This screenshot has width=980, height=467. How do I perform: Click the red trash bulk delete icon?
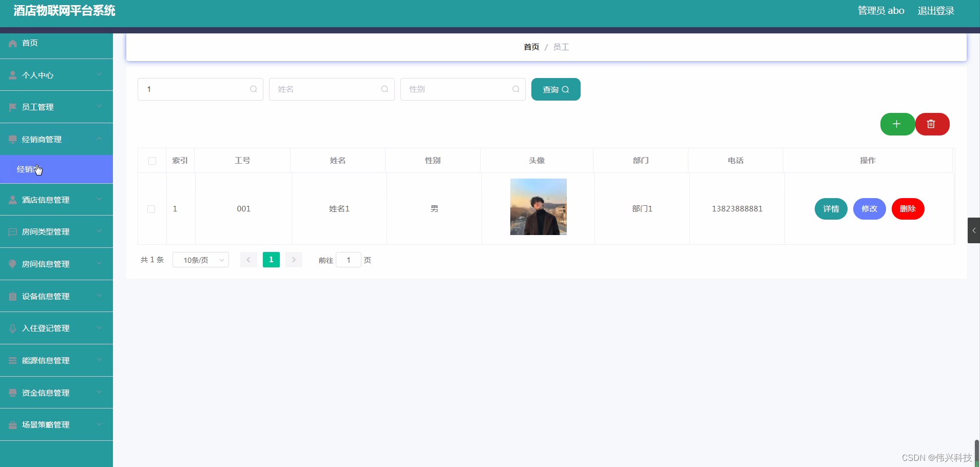pos(932,124)
